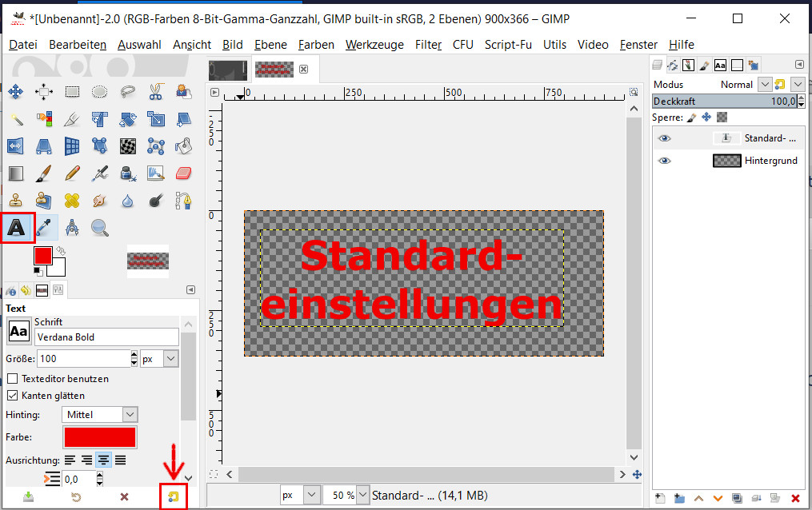Select the Pencil tool
Image resolution: width=812 pixels, height=510 pixels.
[72, 173]
